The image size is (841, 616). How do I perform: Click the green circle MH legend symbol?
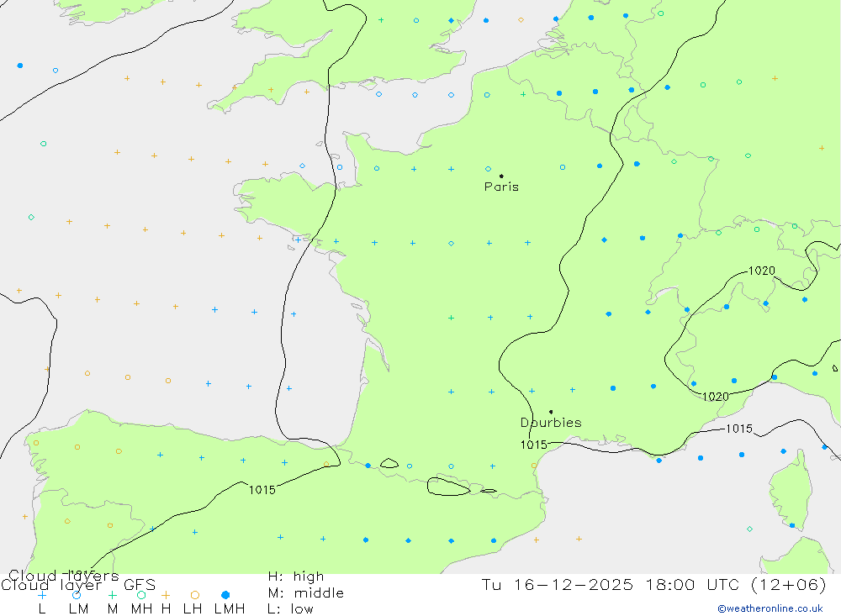[x=141, y=595]
